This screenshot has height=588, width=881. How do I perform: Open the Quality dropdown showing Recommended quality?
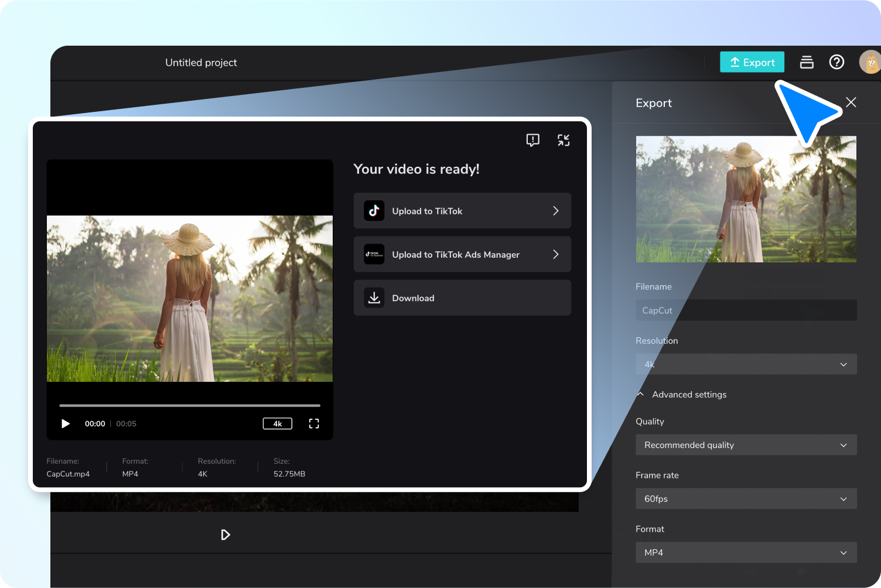[x=746, y=445]
